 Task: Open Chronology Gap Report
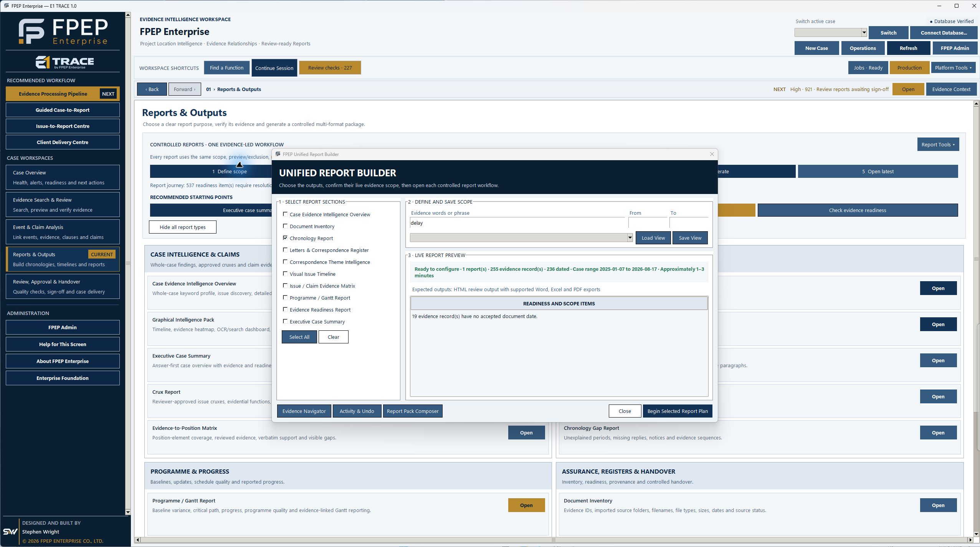click(x=938, y=433)
